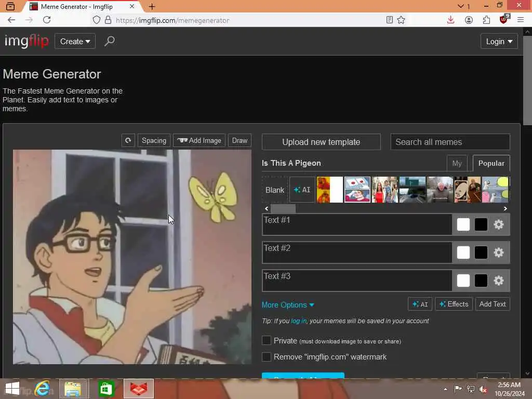Image resolution: width=532 pixels, height=399 pixels.
Task: Pick white font color for Text #2
Action: [x=463, y=252]
